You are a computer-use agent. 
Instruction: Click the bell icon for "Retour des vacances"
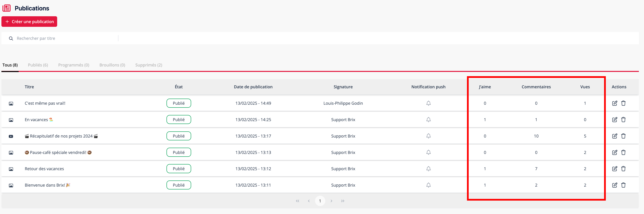point(428,169)
